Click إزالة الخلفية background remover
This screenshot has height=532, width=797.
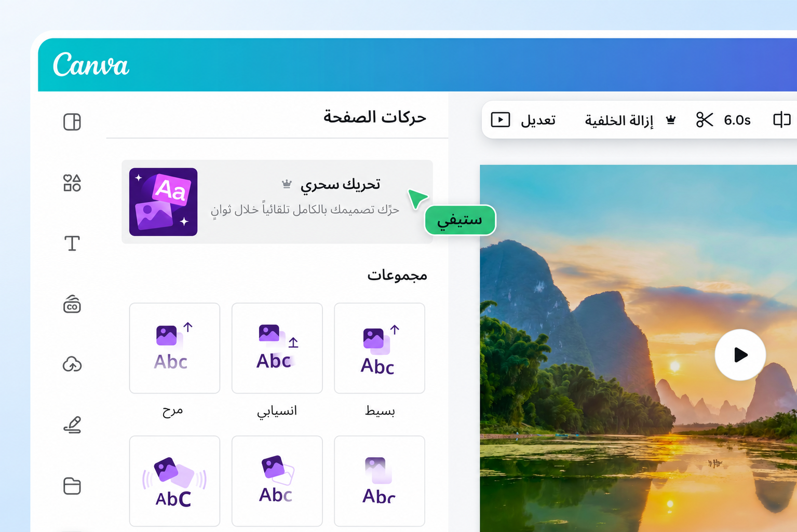point(619,120)
